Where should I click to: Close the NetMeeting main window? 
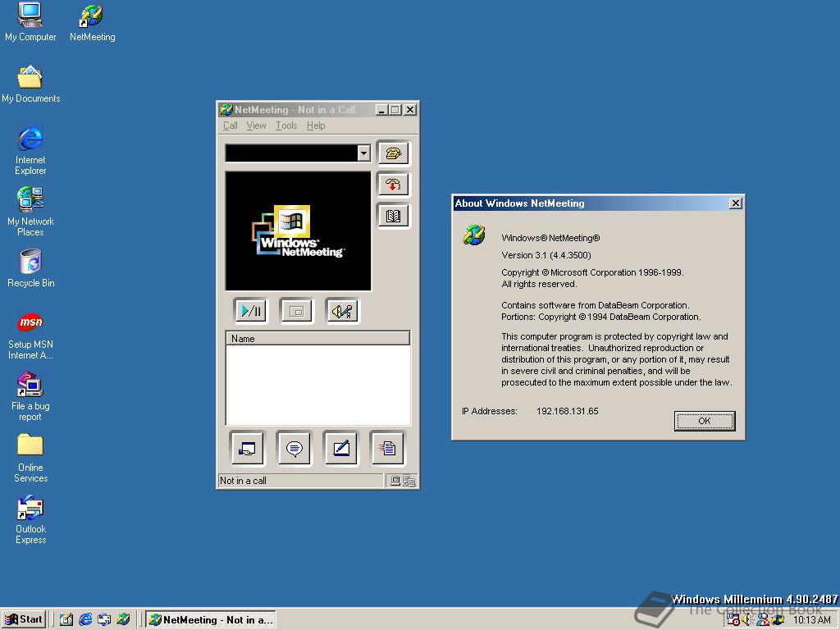pyautogui.click(x=410, y=110)
